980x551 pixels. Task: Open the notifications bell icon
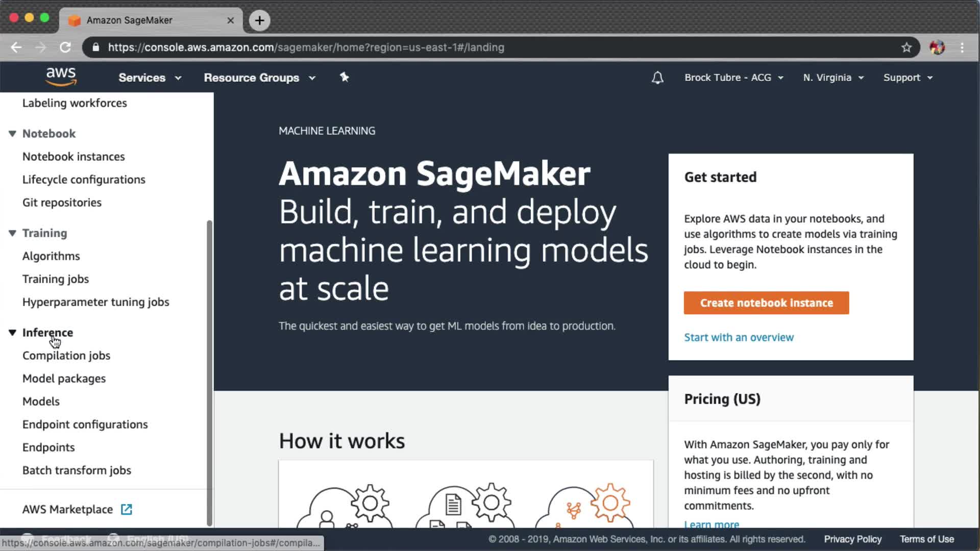point(657,78)
